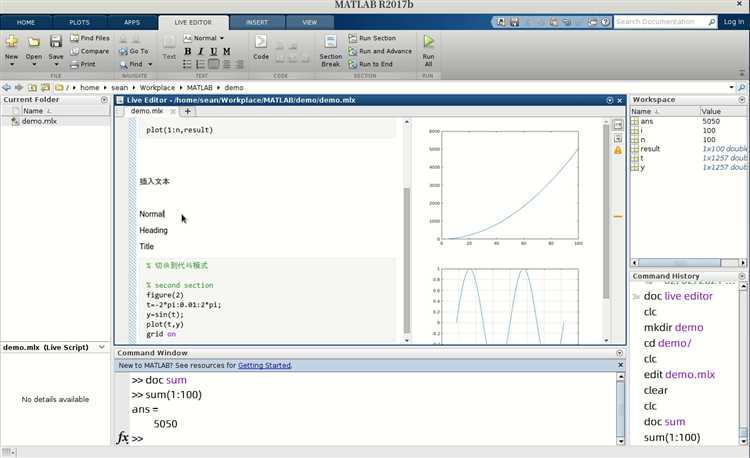Click the Log In link
Screen dimensions: 750x458
coord(733,22)
